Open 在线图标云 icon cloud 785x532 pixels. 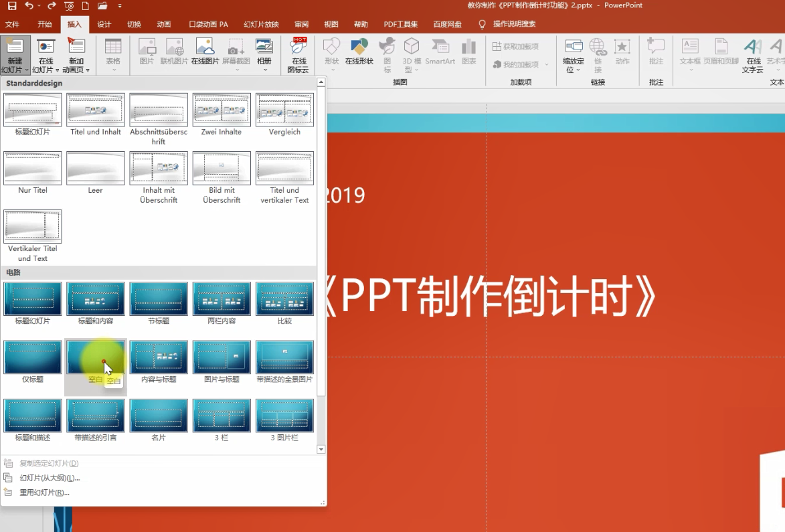298,55
